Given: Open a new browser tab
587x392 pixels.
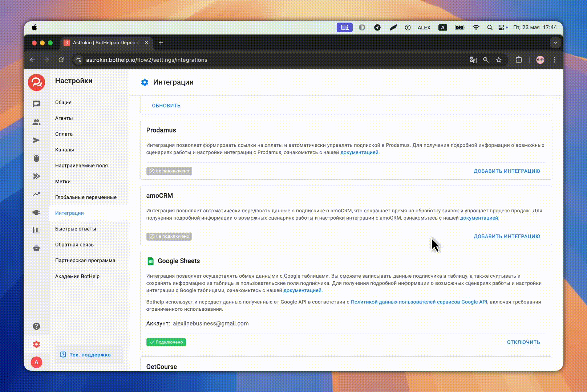Looking at the screenshot, I should 161,43.
